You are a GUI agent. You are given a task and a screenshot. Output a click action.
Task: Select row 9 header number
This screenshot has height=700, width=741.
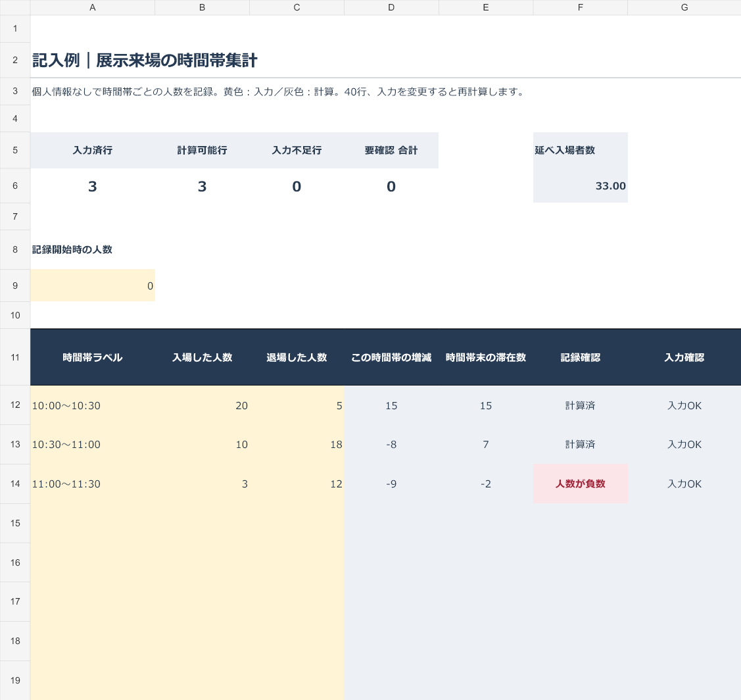[x=15, y=286]
